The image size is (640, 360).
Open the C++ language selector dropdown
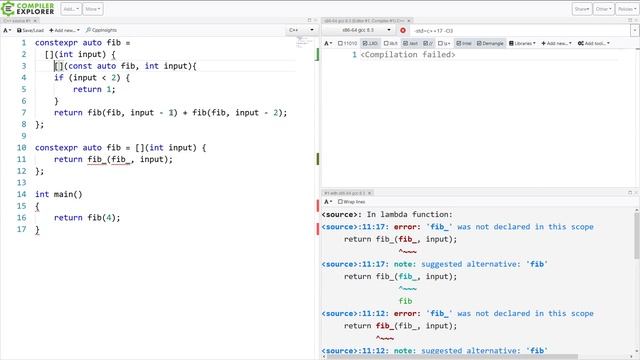click(301, 30)
